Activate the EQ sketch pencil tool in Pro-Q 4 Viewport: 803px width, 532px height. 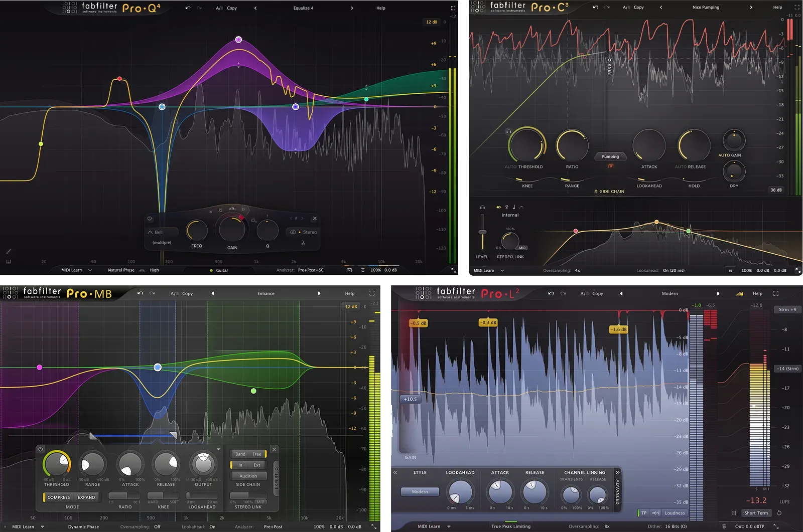coord(9,251)
